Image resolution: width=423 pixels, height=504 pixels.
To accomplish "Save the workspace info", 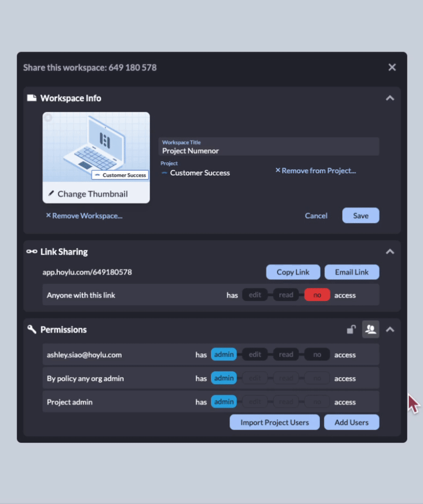I will click(361, 215).
